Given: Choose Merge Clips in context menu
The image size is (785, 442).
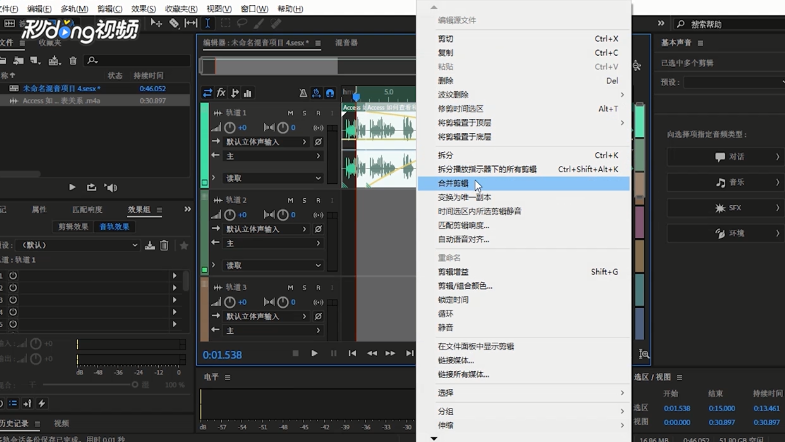Looking at the screenshot, I should pyautogui.click(x=523, y=183).
